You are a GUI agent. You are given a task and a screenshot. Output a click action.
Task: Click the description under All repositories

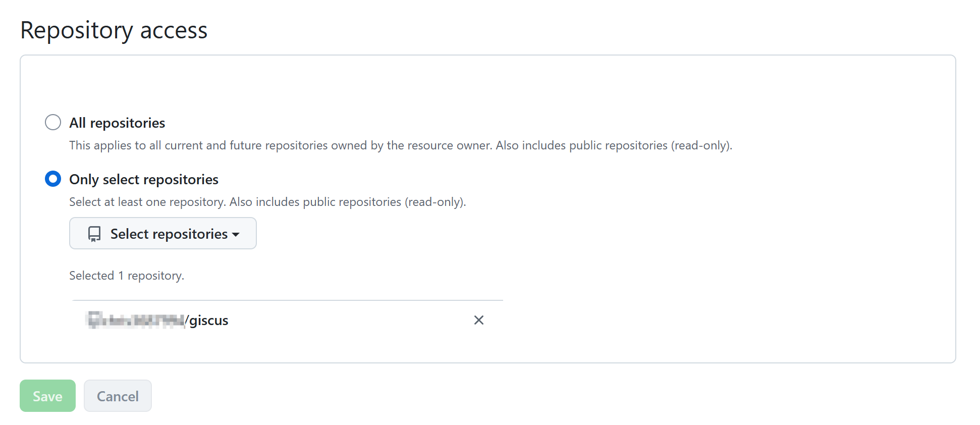tap(400, 145)
